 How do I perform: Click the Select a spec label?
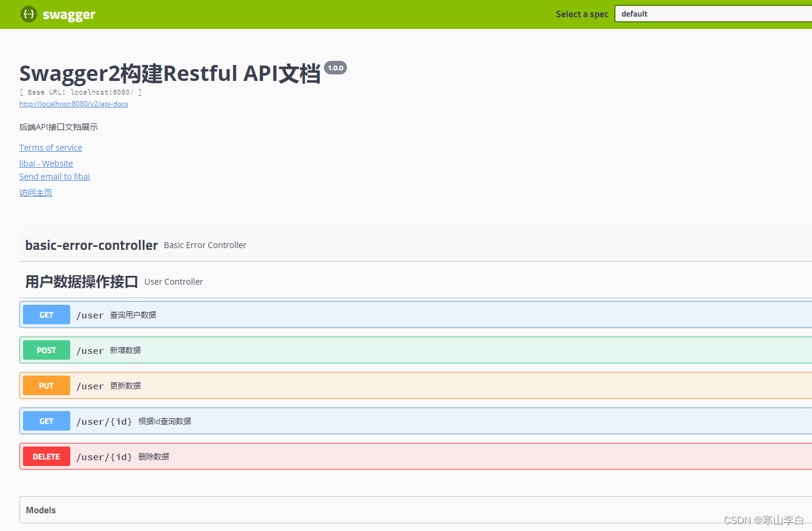[582, 14]
